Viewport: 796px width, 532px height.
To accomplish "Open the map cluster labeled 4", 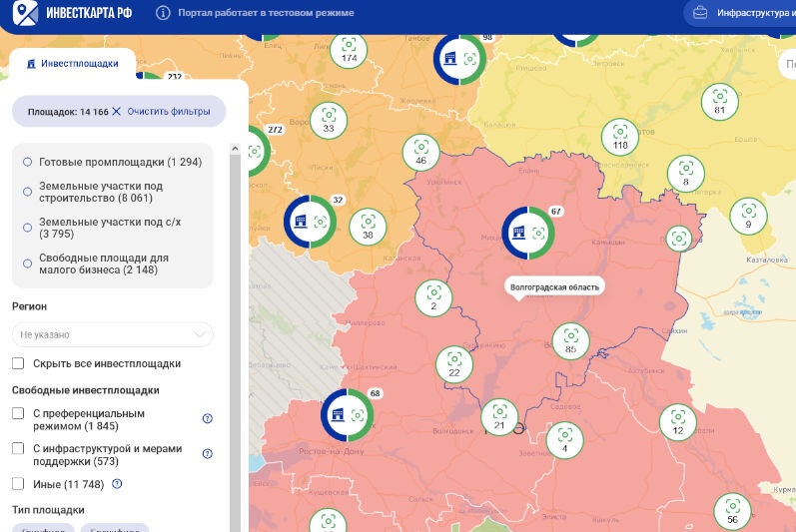I will click(564, 440).
